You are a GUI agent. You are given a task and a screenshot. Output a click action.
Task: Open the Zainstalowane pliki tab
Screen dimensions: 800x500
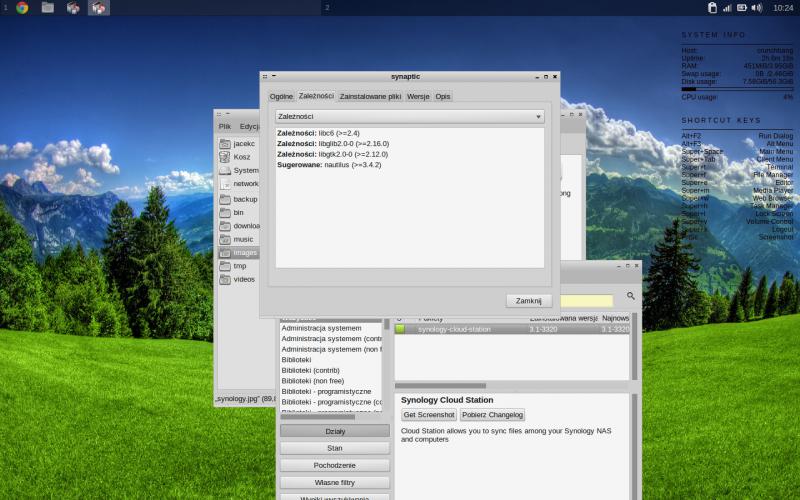pyautogui.click(x=370, y=96)
